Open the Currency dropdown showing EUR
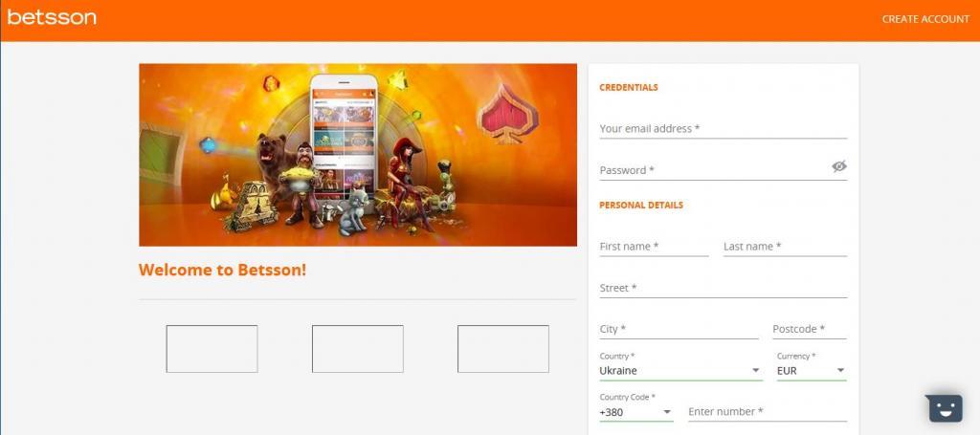 [812, 370]
